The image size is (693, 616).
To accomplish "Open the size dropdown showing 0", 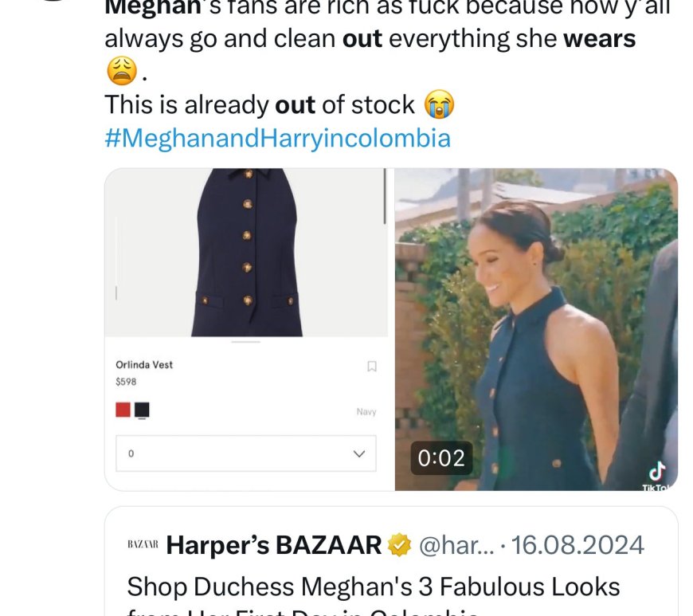I will pyautogui.click(x=246, y=453).
